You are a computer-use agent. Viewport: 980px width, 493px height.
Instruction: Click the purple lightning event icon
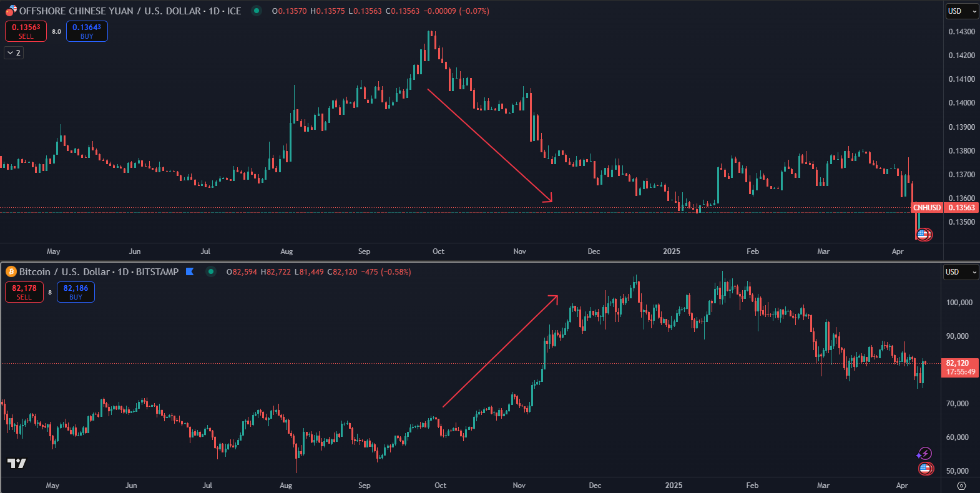(924, 454)
